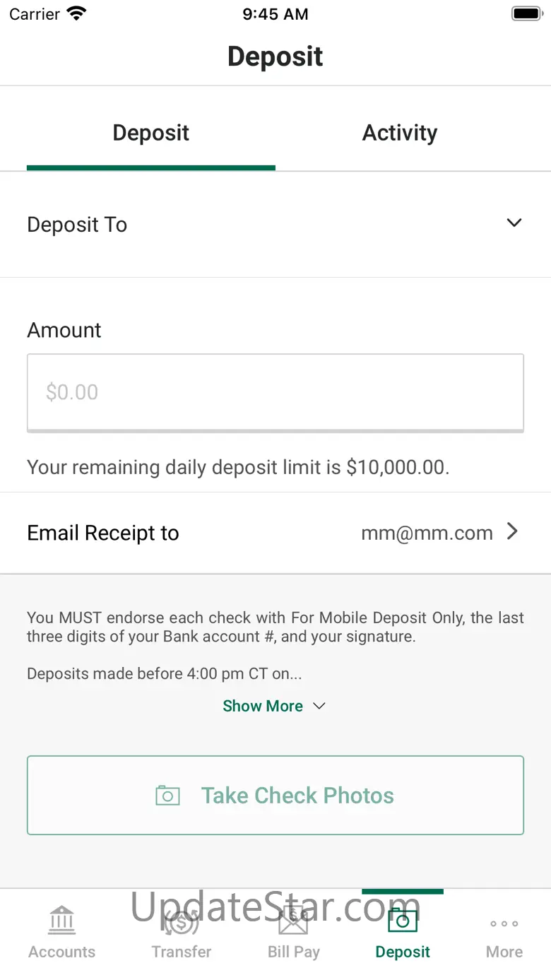This screenshot has height=980, width=551.
Task: Click the chevron next to mm@mm.com
Action: coord(514,532)
